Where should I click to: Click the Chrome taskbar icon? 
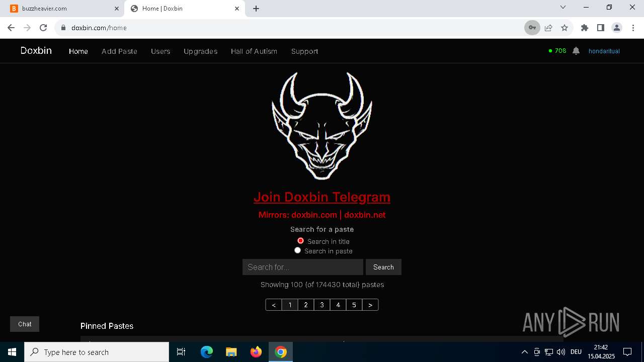(281, 352)
